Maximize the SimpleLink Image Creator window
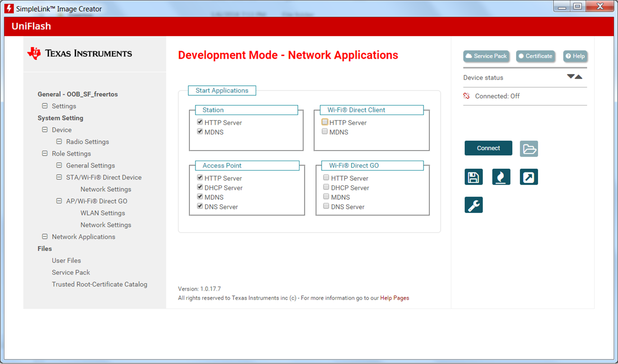This screenshot has height=364, width=618. click(577, 7)
